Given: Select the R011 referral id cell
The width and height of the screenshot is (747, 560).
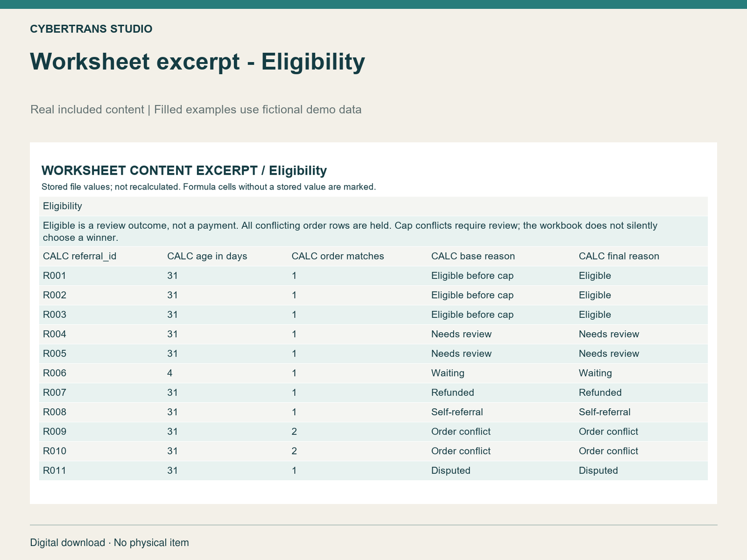Looking at the screenshot, I should (55, 471).
